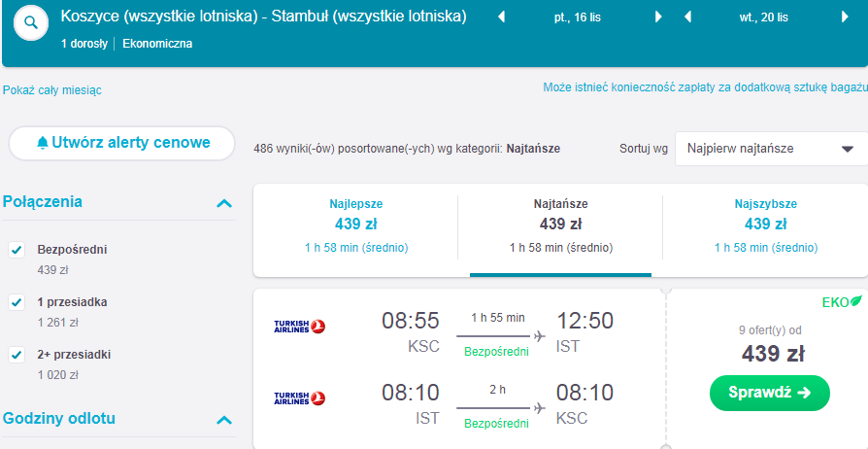Advance return date after wt., 20 lis
This screenshot has height=449, width=868.
coord(845,17)
